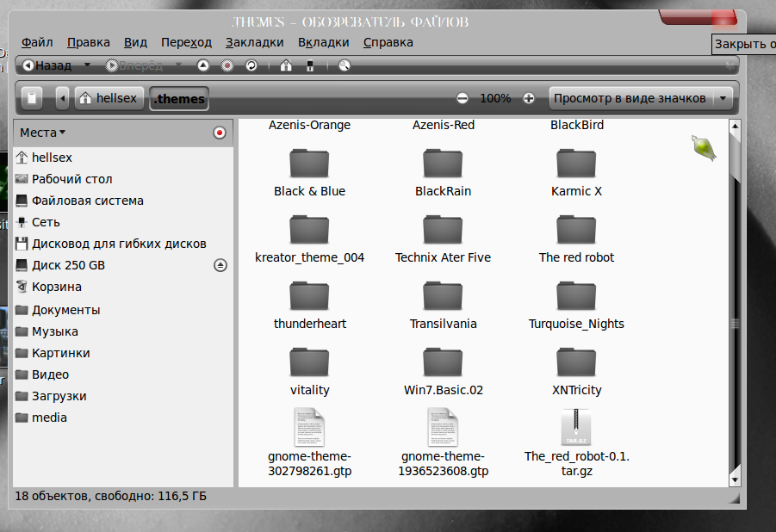Open the search toolbar icon

click(345, 65)
